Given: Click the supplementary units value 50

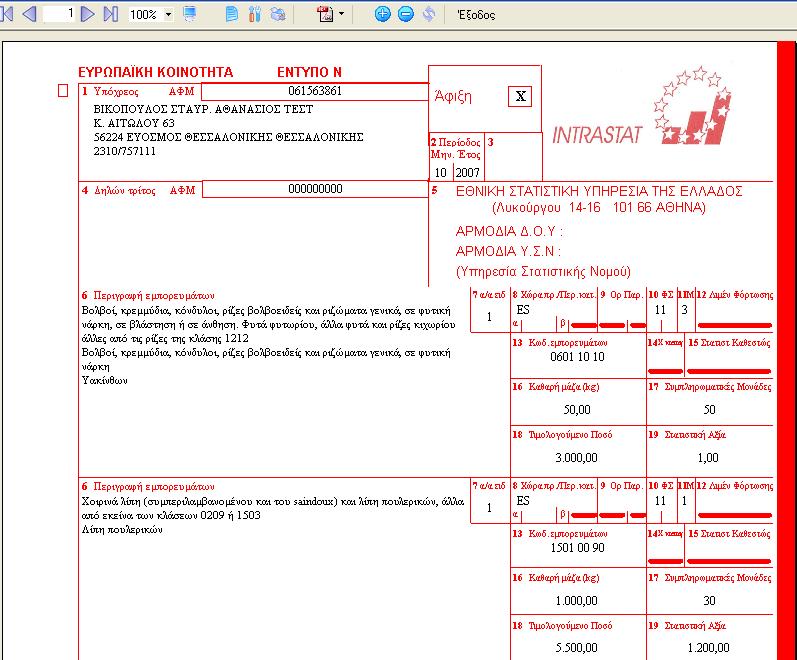Looking at the screenshot, I should point(709,410).
